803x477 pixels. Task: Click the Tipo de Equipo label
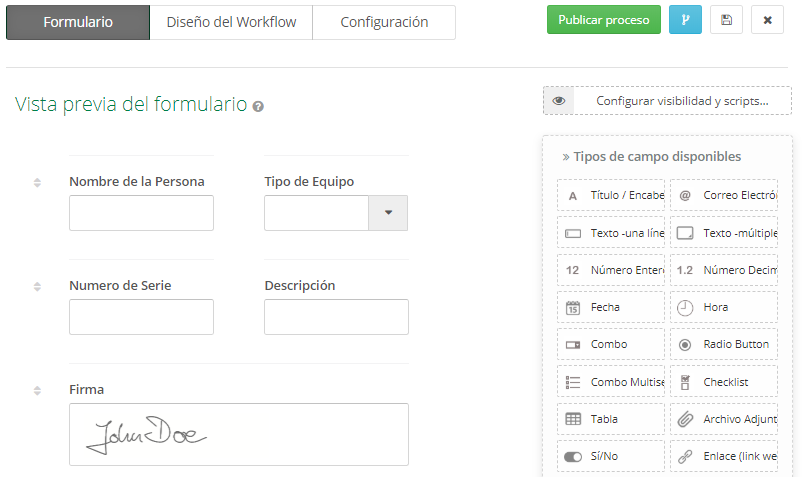[309, 182]
